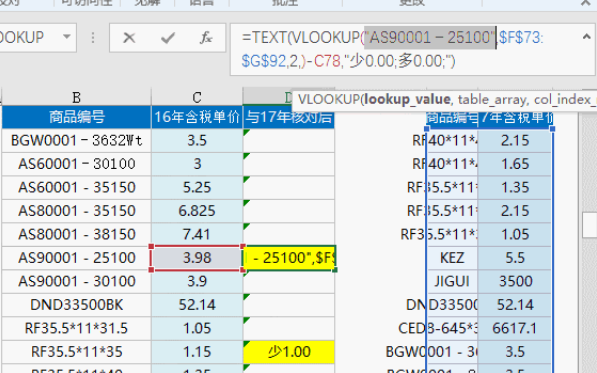
Task: Select value 3500 in right table
Action: (x=515, y=281)
